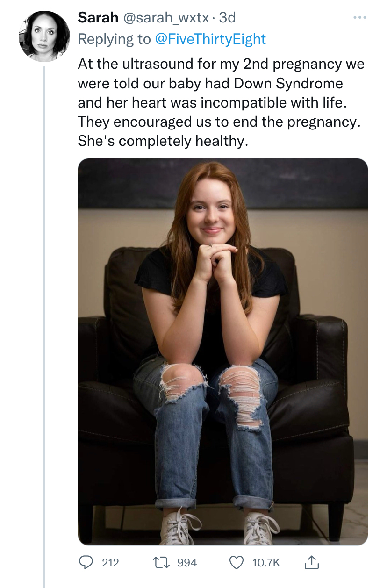The width and height of the screenshot is (387, 588).
Task: Click the 'Replying to' label
Action: coord(114,39)
